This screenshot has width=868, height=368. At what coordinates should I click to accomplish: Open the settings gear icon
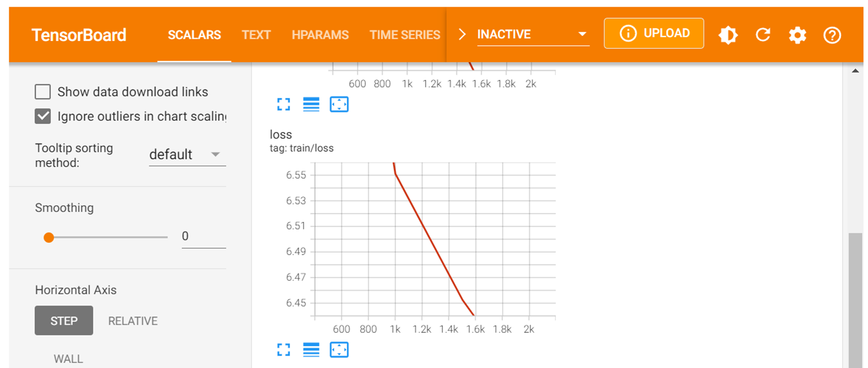click(797, 35)
